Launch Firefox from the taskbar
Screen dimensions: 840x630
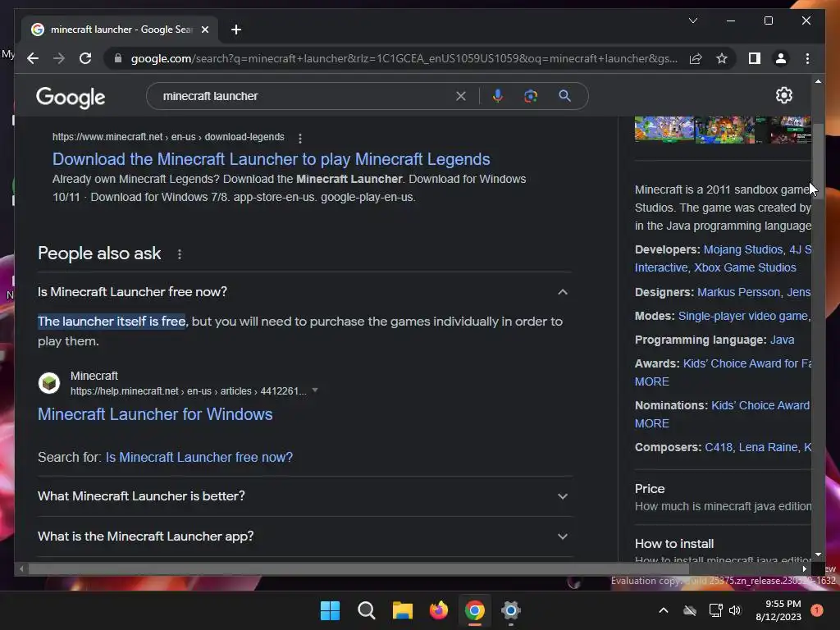[439, 610]
